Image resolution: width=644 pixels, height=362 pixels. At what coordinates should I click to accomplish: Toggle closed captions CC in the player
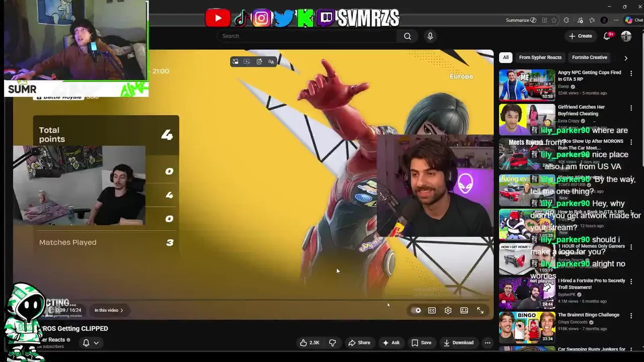(432, 310)
